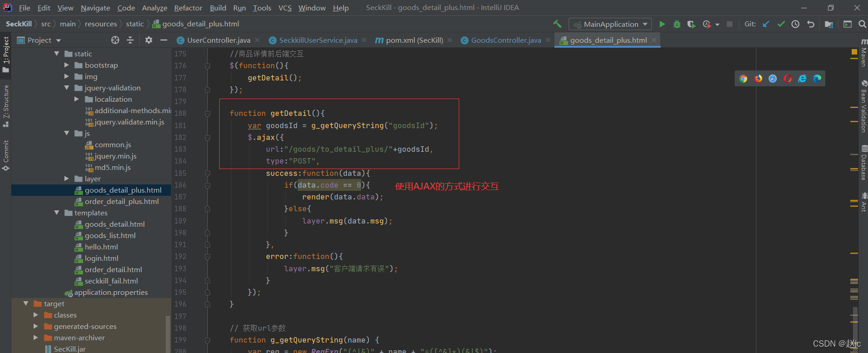Open the Bean Validation tool window
This screenshot has height=353, width=868.
(x=863, y=107)
